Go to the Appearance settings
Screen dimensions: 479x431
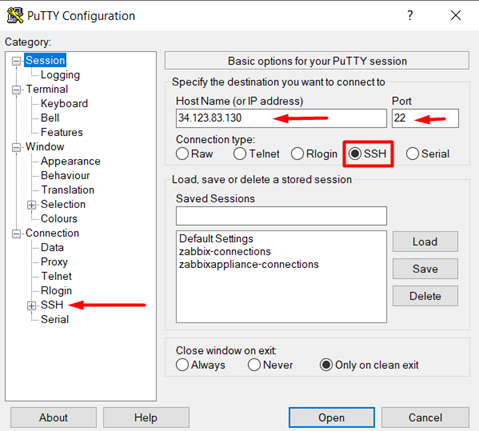pos(70,161)
